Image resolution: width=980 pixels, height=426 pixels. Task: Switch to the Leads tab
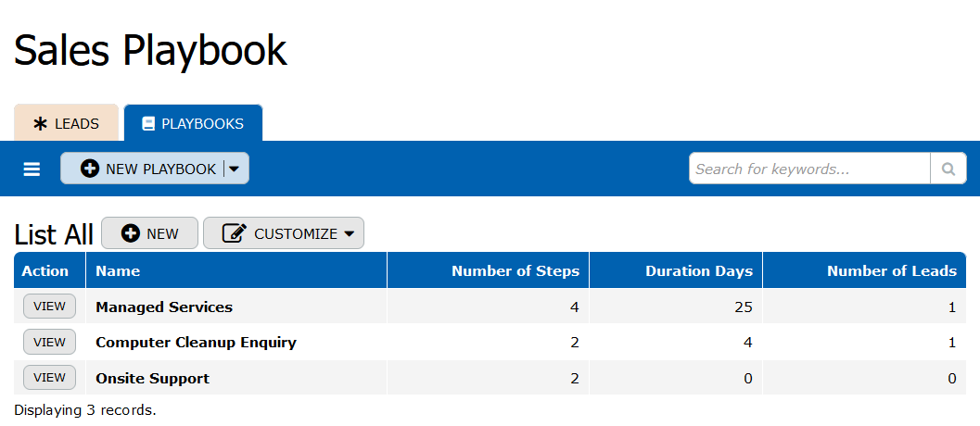click(66, 123)
